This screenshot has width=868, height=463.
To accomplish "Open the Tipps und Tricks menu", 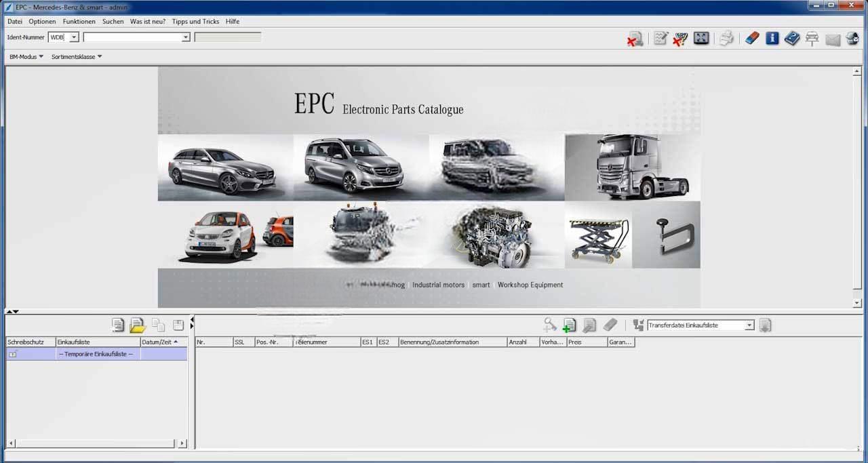I will tap(196, 22).
